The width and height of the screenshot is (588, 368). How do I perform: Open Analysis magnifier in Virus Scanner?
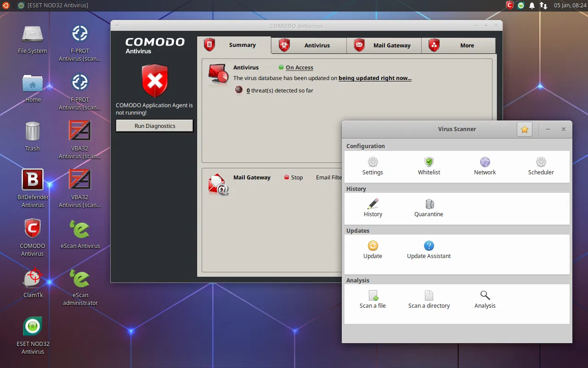(x=485, y=300)
